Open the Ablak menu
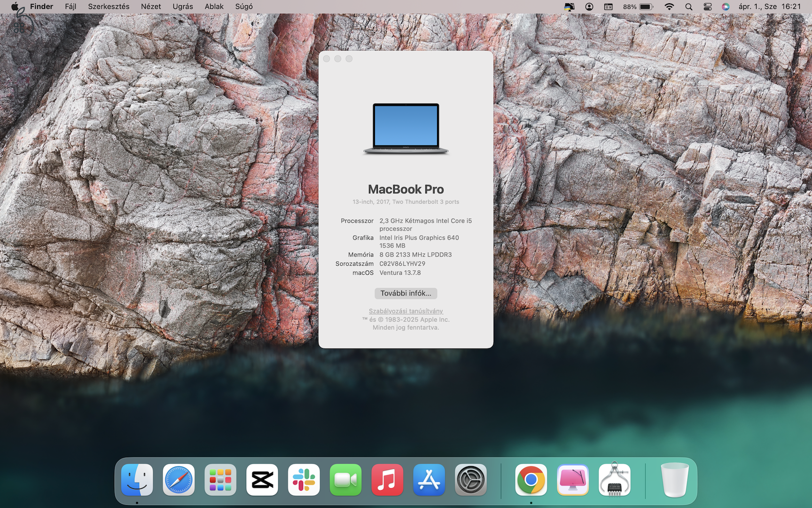The image size is (812, 508). [x=214, y=7]
